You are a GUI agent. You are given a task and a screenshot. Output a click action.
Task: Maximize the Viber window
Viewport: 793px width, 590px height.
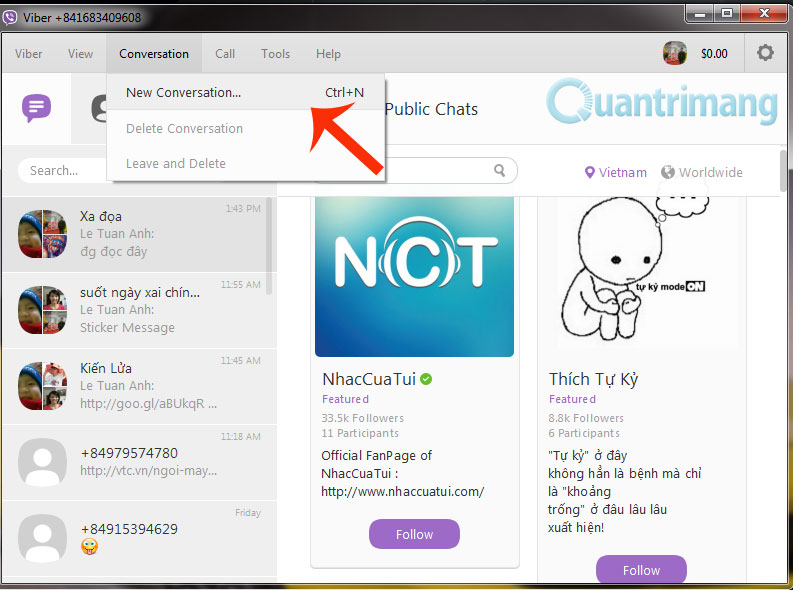727,14
